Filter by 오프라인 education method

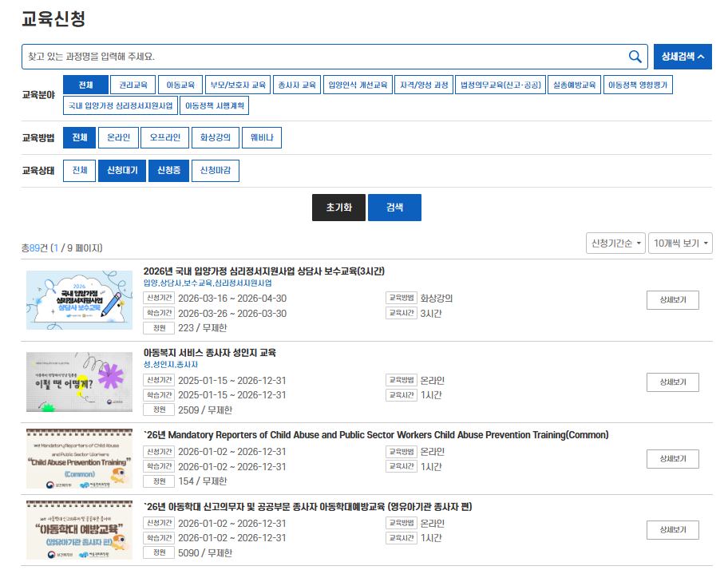(x=164, y=137)
